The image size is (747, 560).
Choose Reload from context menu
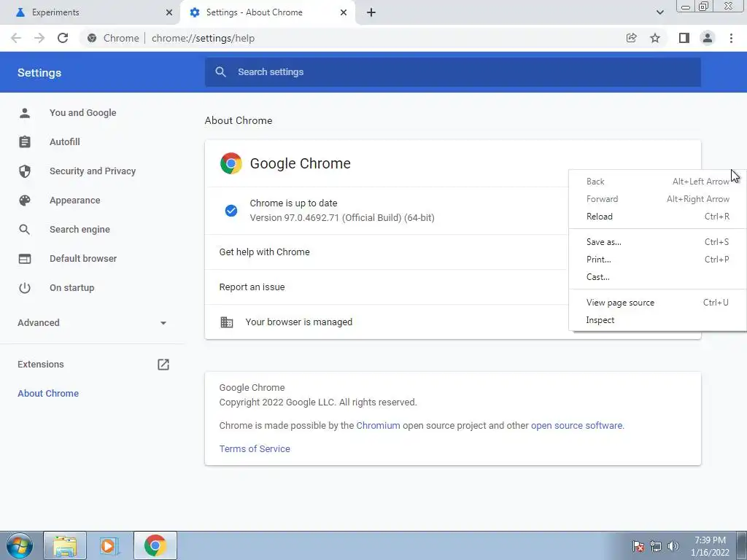(657, 217)
